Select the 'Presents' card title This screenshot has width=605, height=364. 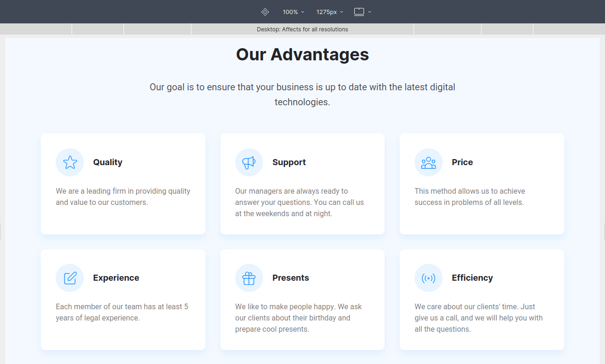[291, 278]
